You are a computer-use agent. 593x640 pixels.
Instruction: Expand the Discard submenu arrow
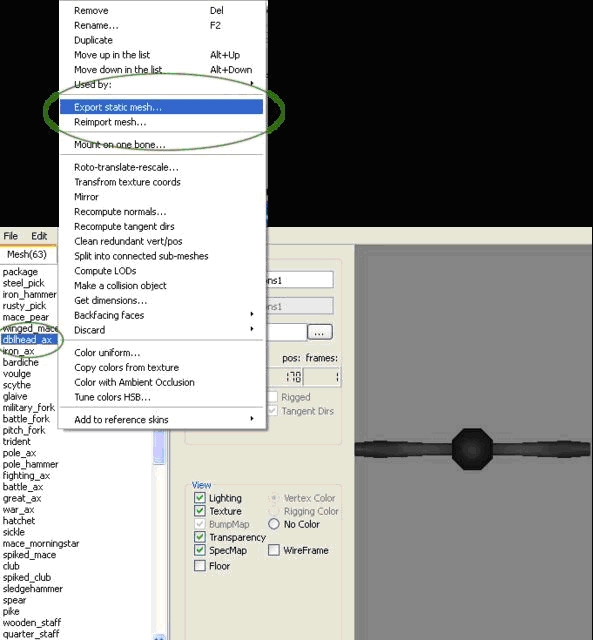[252, 329]
